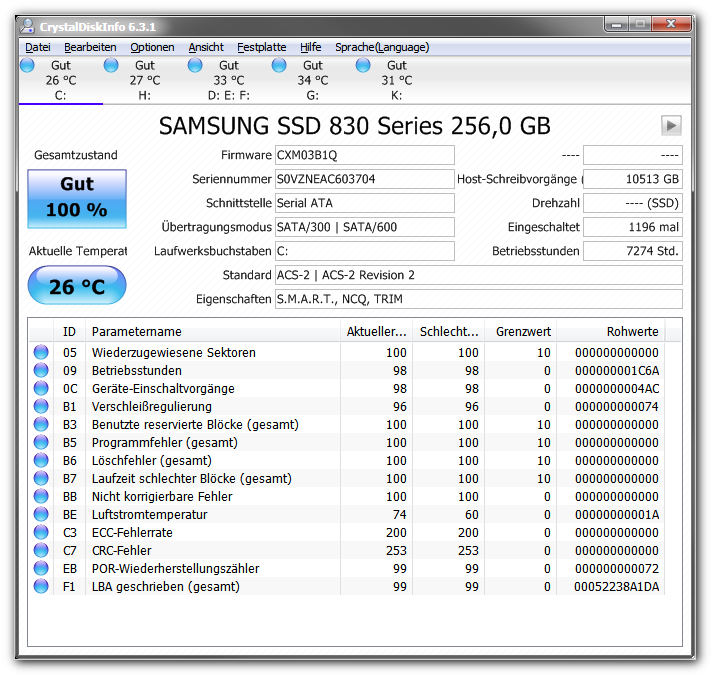Select the G: drive status orb
The width and height of the screenshot is (711, 675).
279,65
